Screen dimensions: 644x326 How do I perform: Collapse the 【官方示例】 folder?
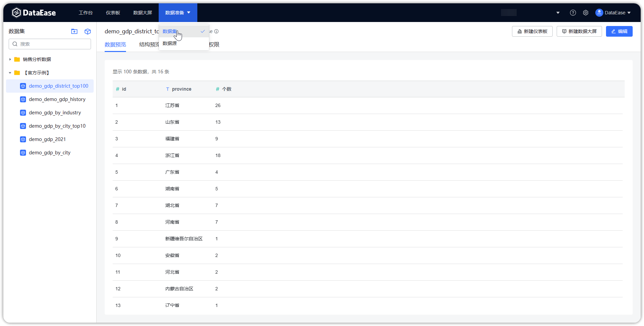tap(10, 72)
